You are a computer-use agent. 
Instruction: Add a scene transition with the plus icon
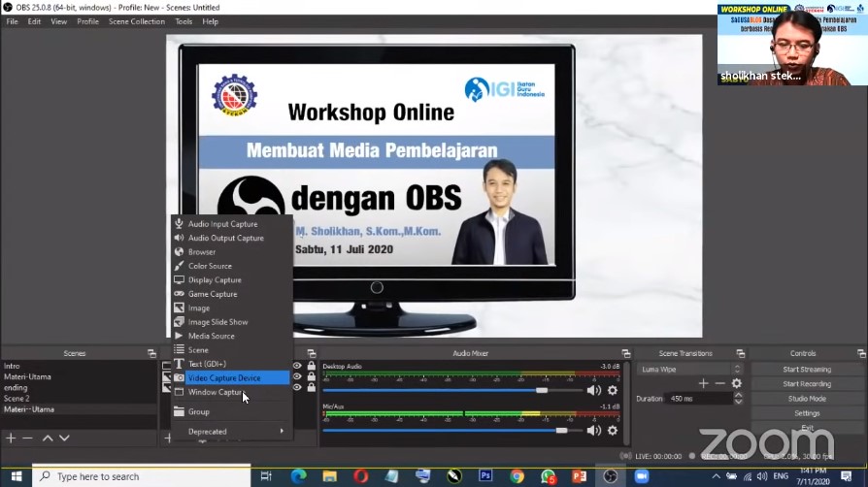703,383
